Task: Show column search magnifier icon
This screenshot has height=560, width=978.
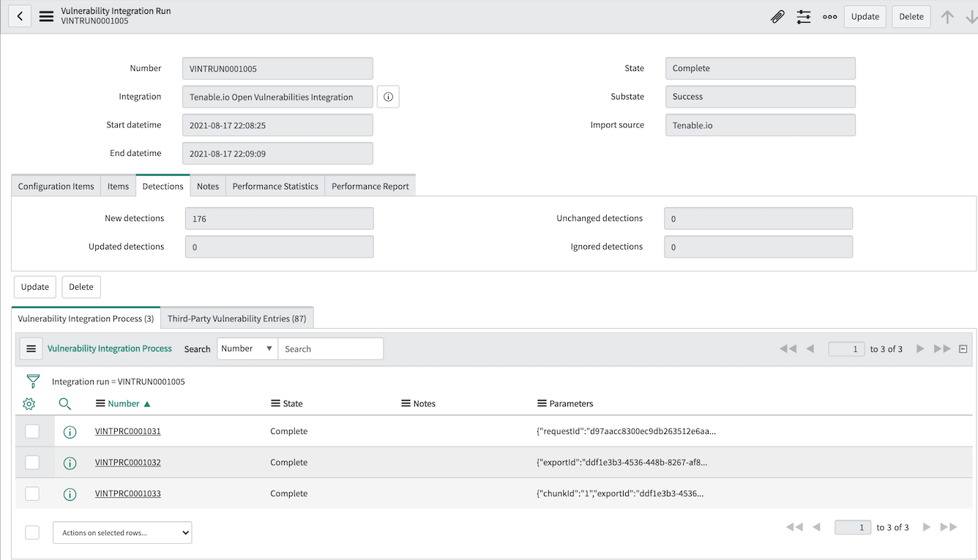Action: coord(65,403)
